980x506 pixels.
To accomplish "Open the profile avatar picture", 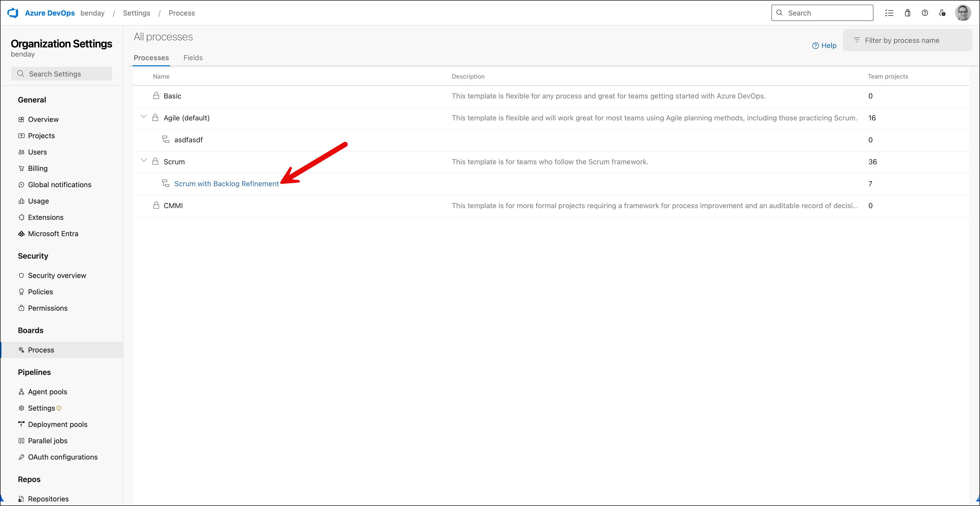I will click(x=963, y=12).
